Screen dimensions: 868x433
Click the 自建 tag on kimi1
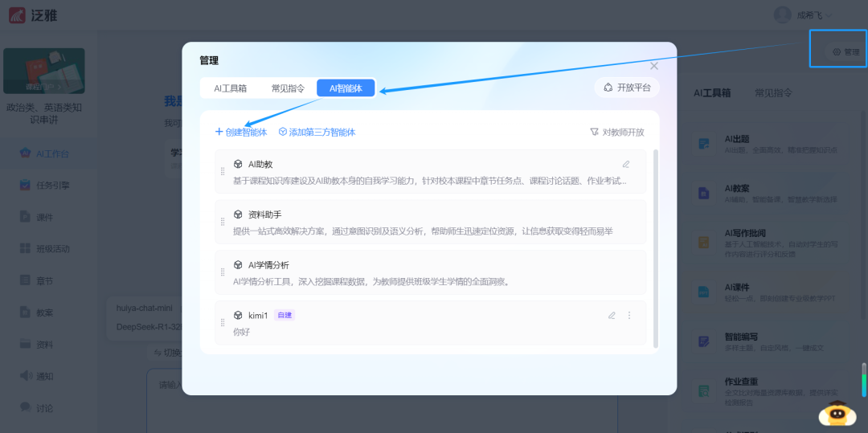(x=285, y=315)
